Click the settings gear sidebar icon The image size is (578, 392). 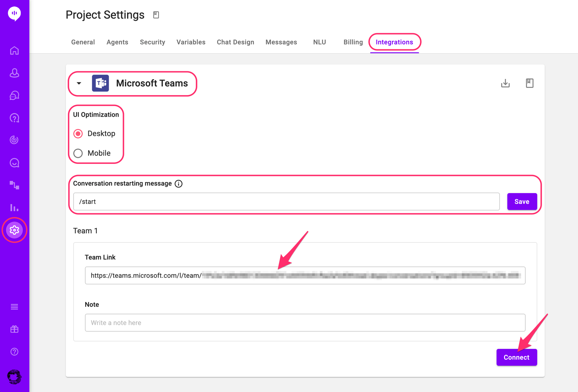(x=14, y=230)
